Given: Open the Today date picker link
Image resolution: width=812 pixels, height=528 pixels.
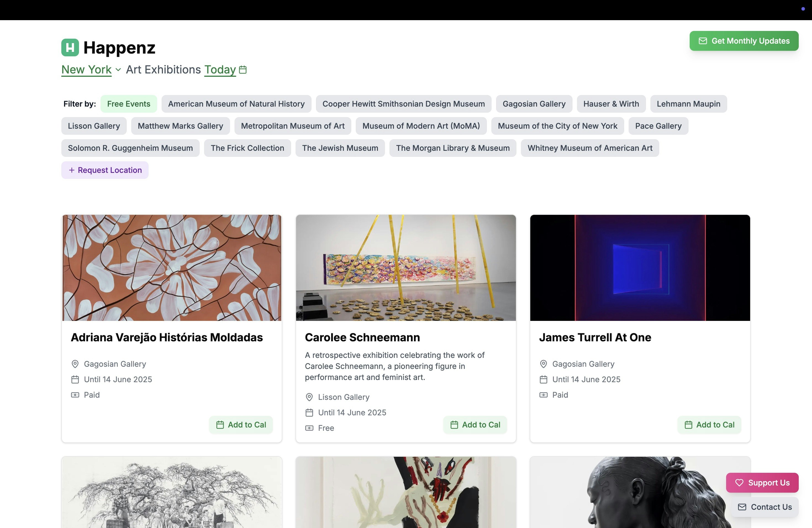Looking at the screenshot, I should tap(220, 70).
